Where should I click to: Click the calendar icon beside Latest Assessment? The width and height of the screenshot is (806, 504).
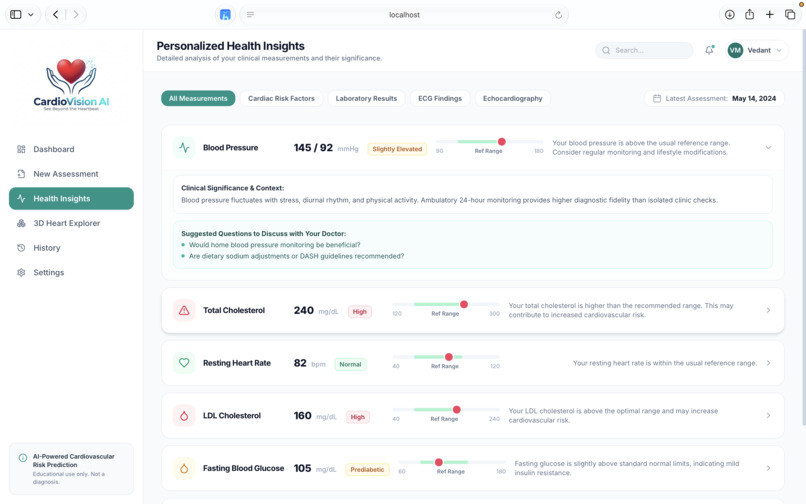point(657,98)
